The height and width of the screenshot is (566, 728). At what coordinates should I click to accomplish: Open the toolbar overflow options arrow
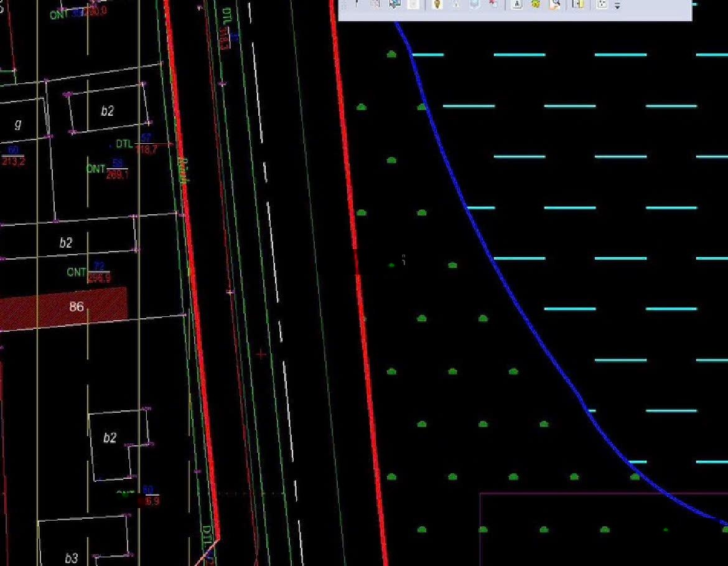(617, 6)
